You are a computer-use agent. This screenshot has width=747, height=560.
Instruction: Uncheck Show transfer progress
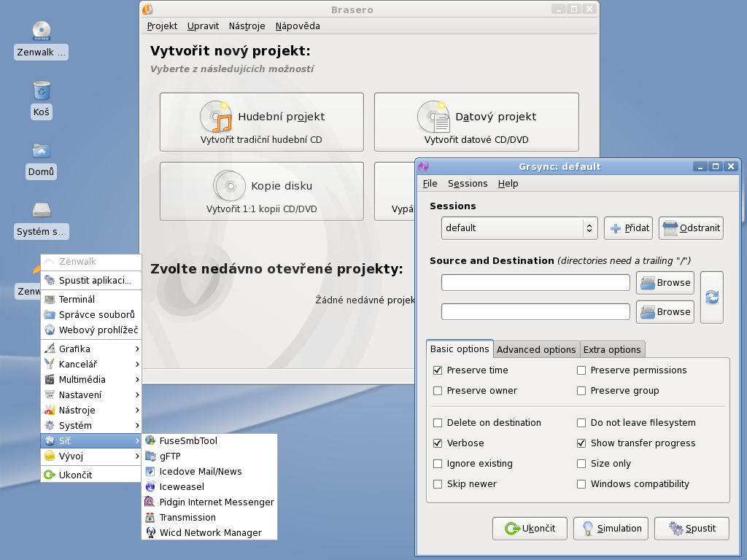581,443
